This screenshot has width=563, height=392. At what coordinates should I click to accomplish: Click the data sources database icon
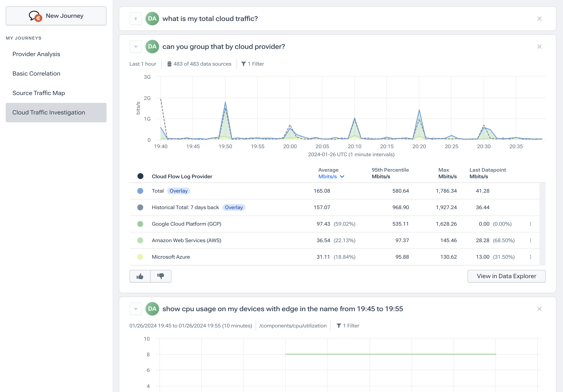tap(169, 64)
